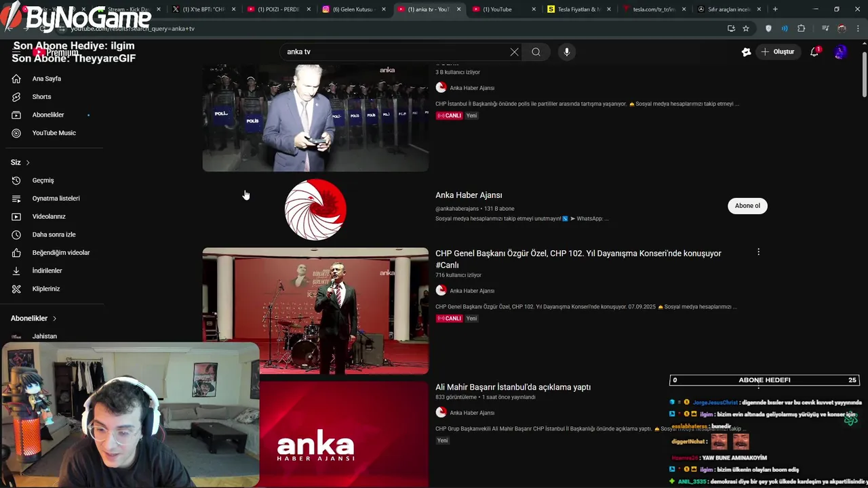Open YouTube Music from the sidebar

(54, 133)
